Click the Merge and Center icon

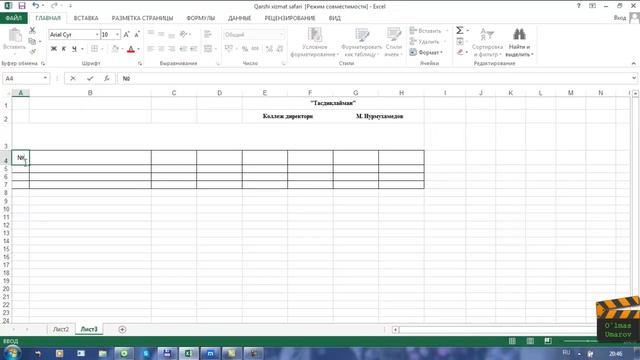208,49
